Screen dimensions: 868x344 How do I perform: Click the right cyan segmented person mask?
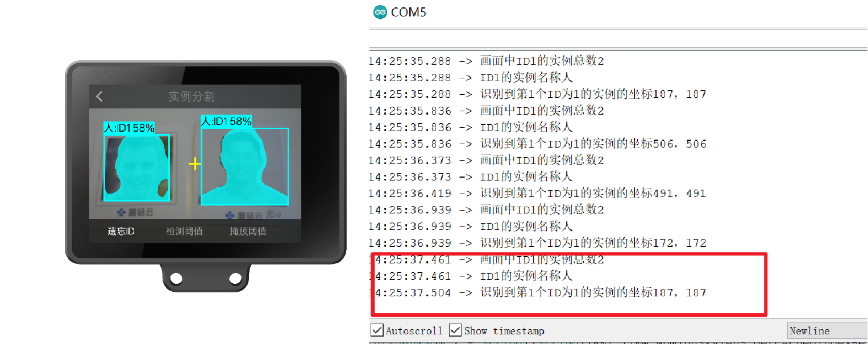(244, 168)
